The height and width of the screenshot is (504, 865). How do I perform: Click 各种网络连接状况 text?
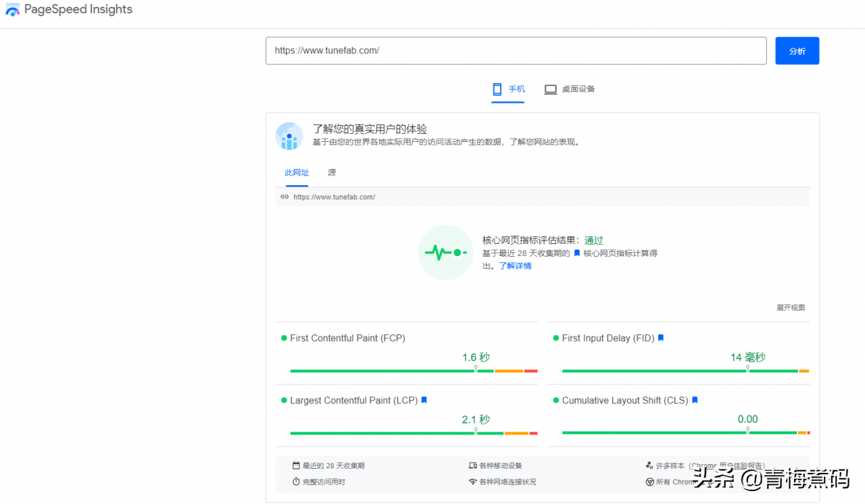tap(508, 482)
